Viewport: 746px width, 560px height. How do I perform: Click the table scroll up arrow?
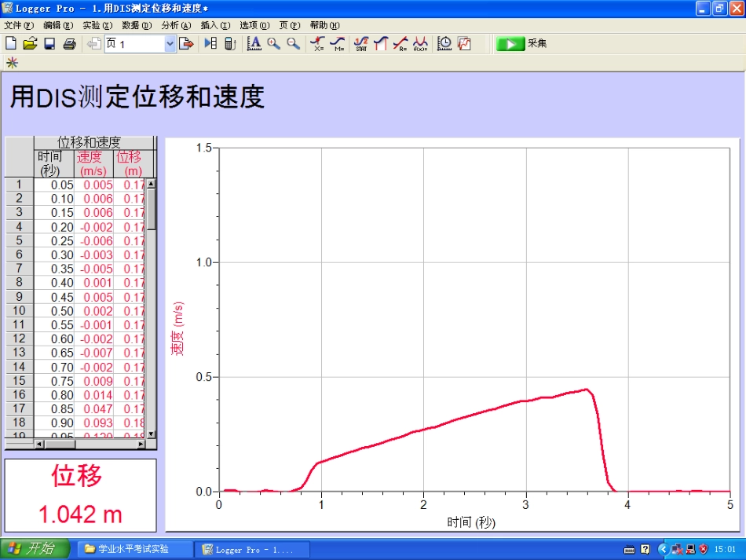pos(152,184)
